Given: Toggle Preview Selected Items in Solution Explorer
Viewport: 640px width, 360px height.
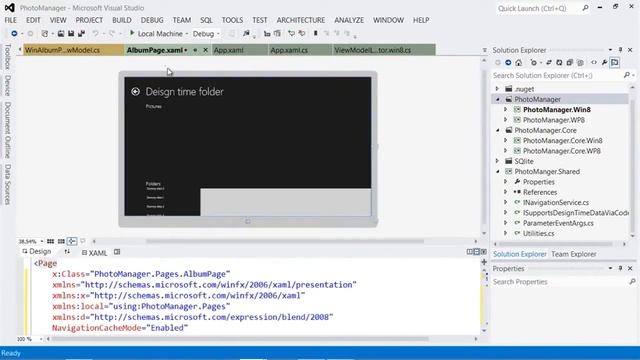Looking at the screenshot, I should click(615, 62).
